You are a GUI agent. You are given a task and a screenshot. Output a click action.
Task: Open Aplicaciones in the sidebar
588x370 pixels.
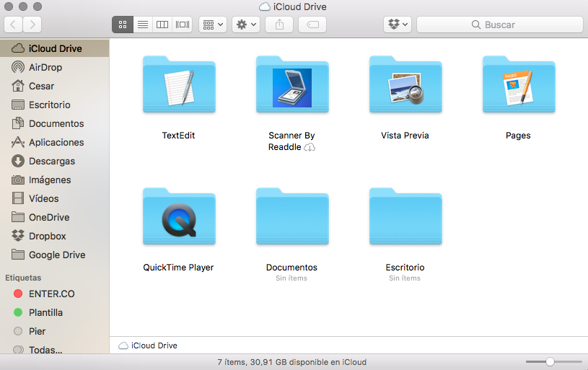[55, 143]
